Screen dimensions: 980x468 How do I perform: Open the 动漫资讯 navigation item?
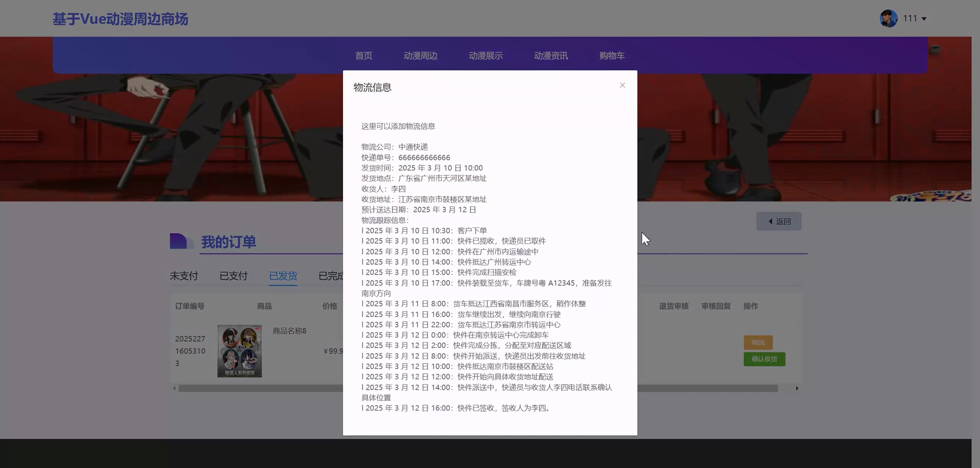pos(551,55)
